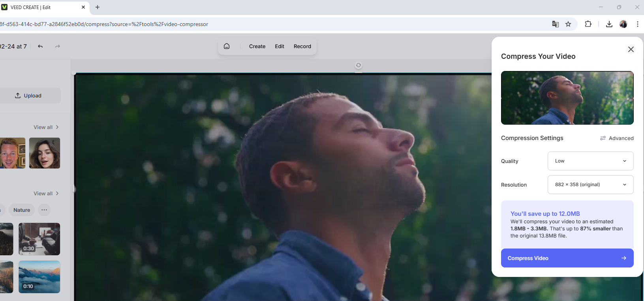Click the Compress Video button
This screenshot has width=644, height=301.
567,258
